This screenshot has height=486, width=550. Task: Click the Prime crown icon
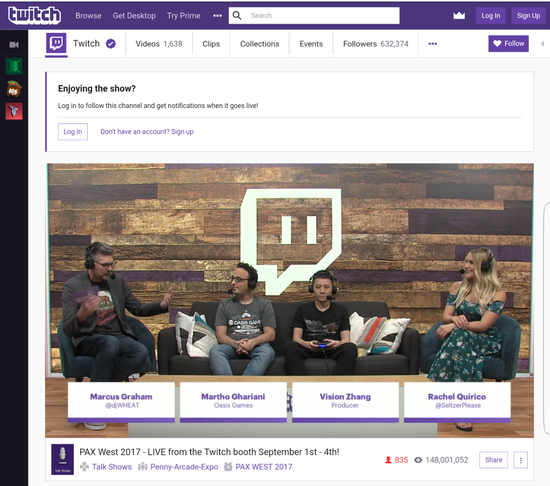[x=459, y=16]
